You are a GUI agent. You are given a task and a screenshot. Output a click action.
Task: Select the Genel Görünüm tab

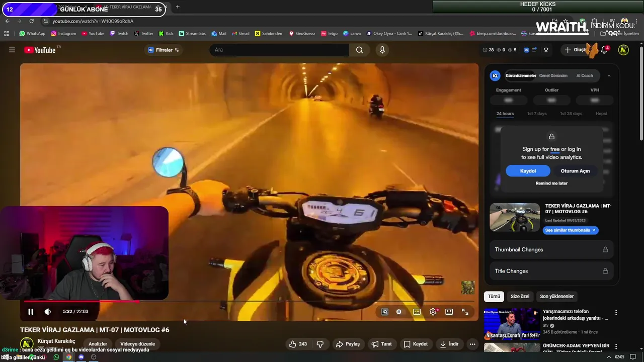[553, 76]
